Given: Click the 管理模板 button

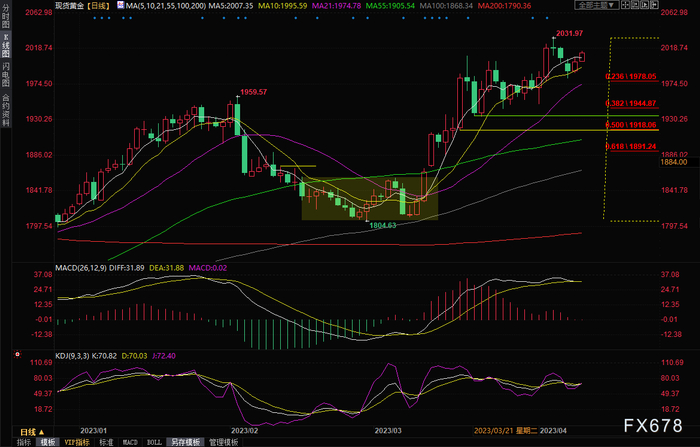Looking at the screenshot, I should pyautogui.click(x=224, y=442).
